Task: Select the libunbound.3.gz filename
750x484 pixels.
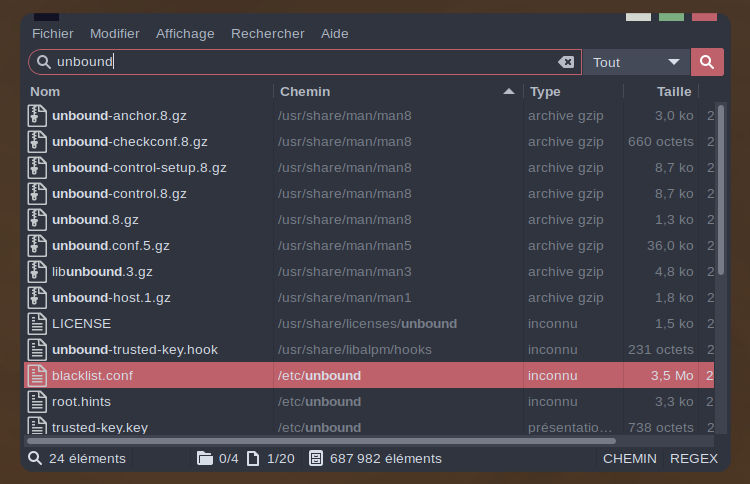Action: [102, 272]
